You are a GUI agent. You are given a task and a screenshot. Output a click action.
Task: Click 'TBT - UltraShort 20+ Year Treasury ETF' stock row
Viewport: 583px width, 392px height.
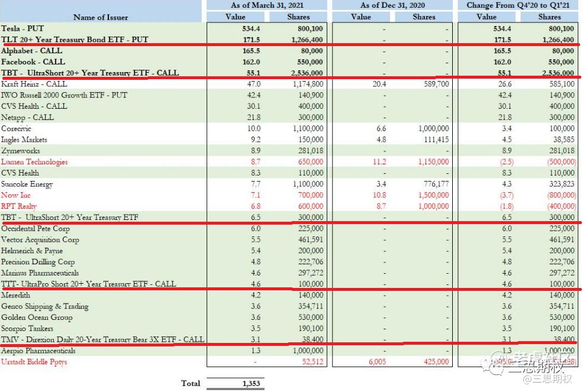click(69, 218)
